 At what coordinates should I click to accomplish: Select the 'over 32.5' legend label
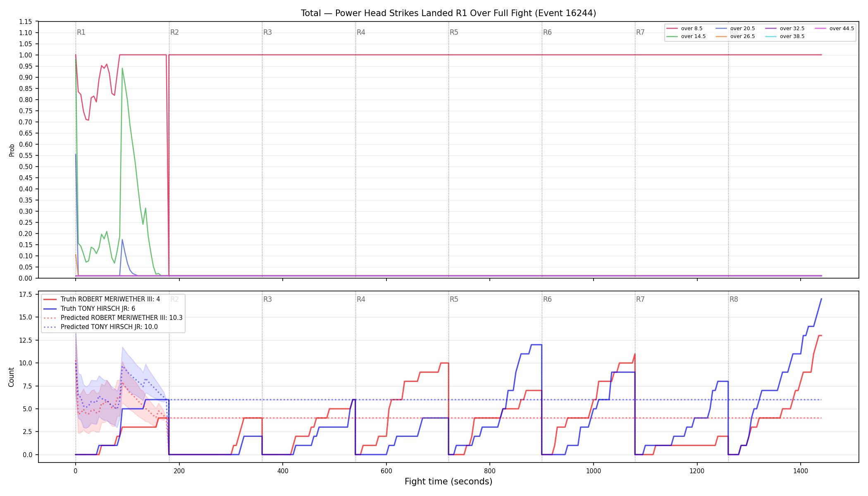point(792,29)
